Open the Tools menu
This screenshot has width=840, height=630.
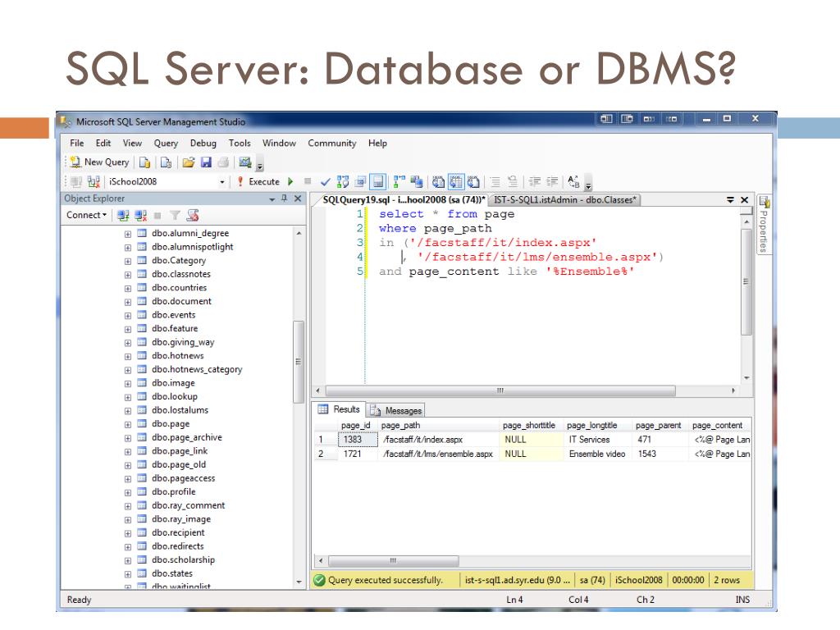coord(240,143)
